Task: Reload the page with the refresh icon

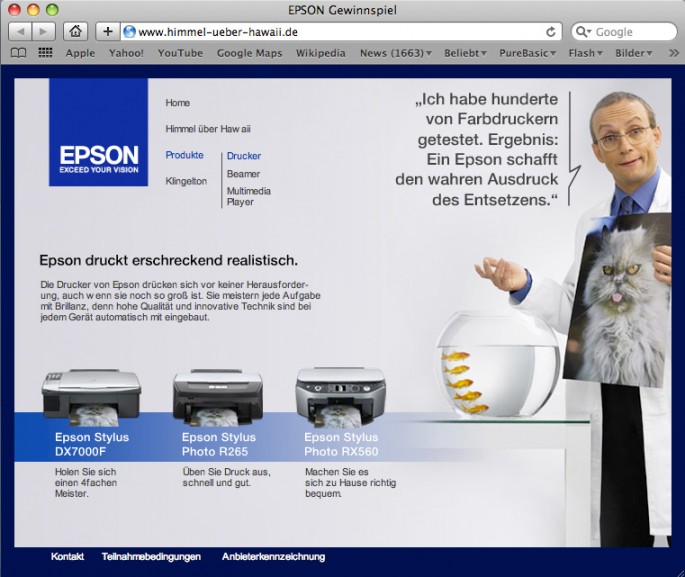Action: [x=551, y=32]
